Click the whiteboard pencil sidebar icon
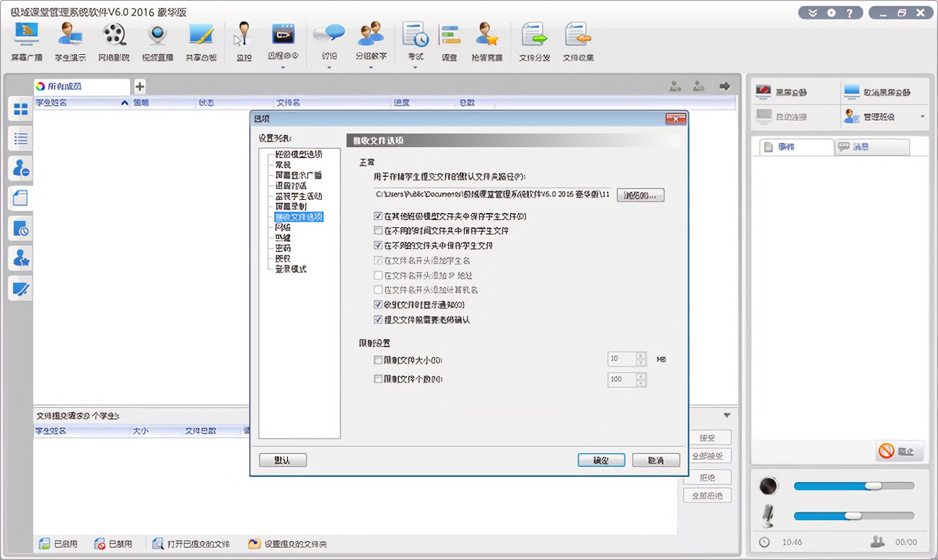938x560 pixels. pyautogui.click(x=21, y=289)
